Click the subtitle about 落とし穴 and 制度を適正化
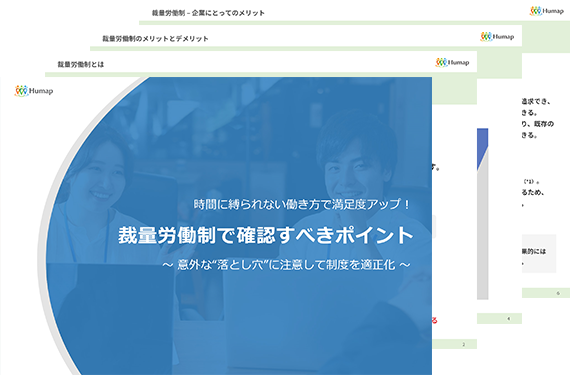 pyautogui.click(x=286, y=265)
